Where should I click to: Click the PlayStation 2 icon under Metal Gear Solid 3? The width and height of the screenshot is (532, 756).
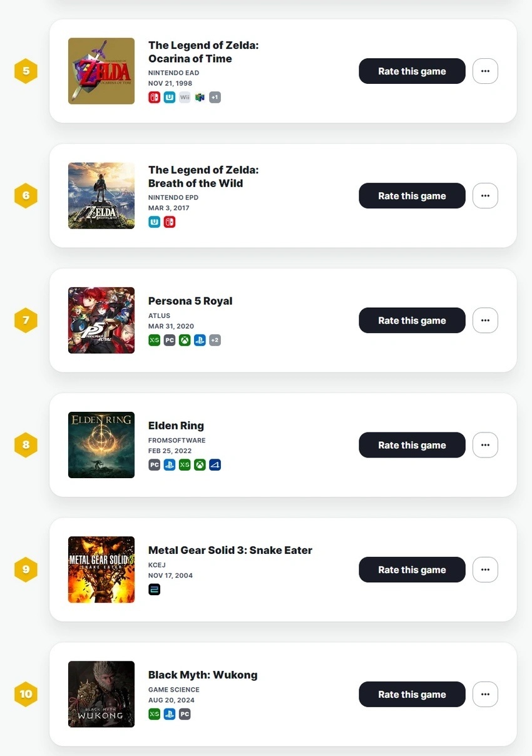tap(154, 589)
